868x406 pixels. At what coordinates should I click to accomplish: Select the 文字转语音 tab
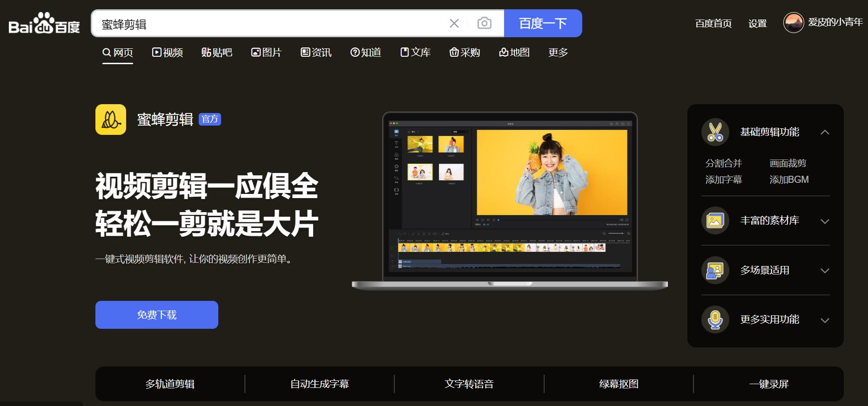coord(469,384)
